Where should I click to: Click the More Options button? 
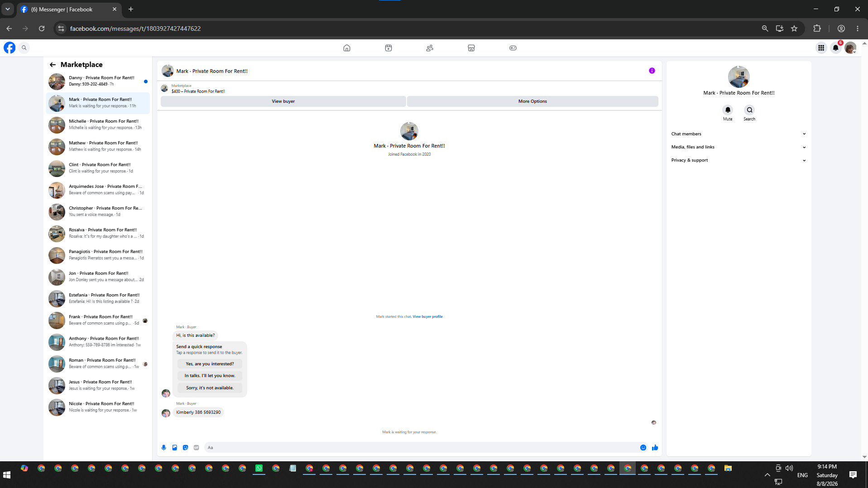[532, 101]
